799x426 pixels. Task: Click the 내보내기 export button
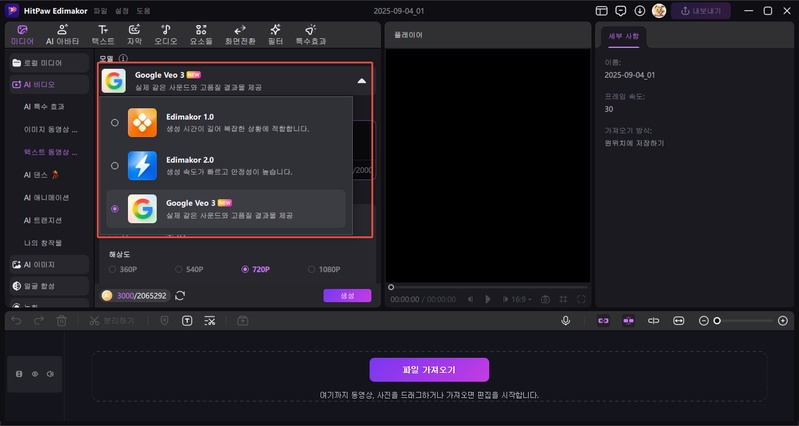[701, 11]
